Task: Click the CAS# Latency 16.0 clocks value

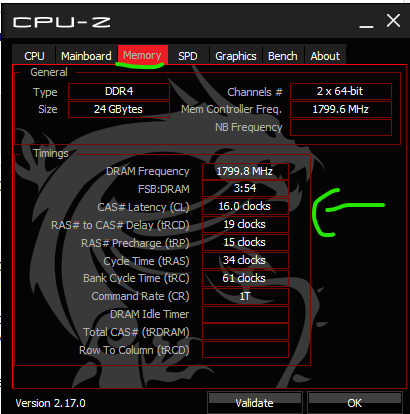Action: 245,207
